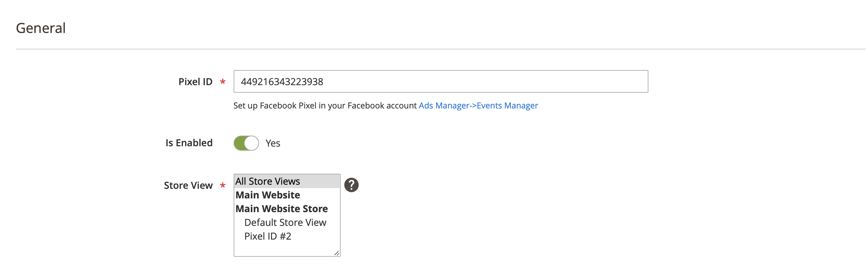Toggle the Is Enabled switch

click(246, 143)
